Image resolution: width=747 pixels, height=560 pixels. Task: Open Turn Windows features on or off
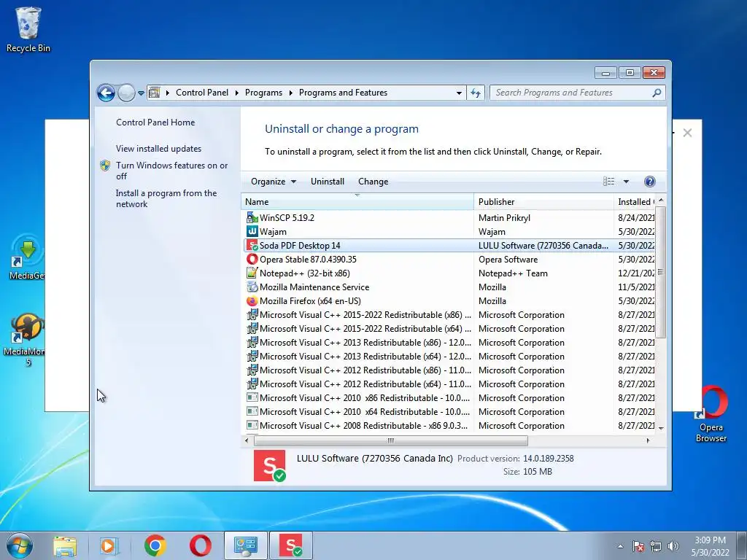(171, 171)
